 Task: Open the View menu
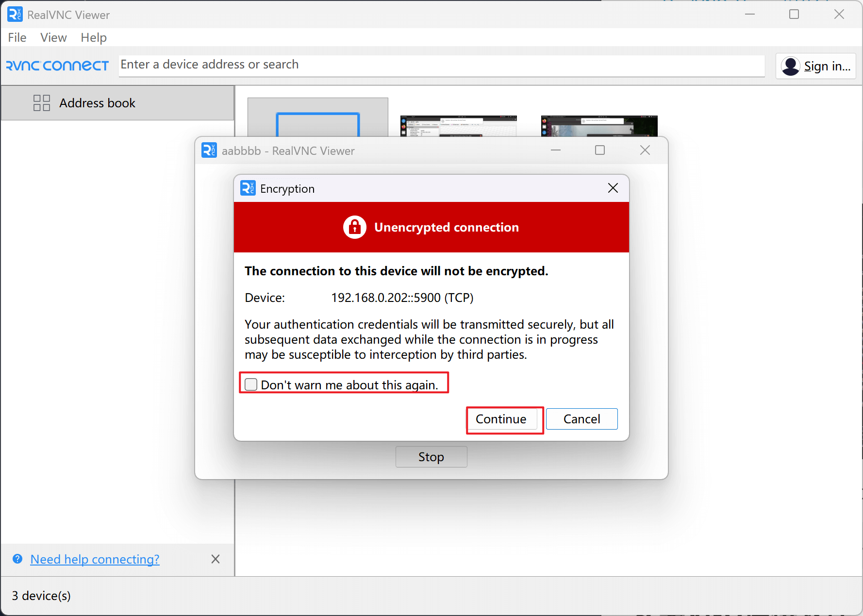click(x=53, y=37)
